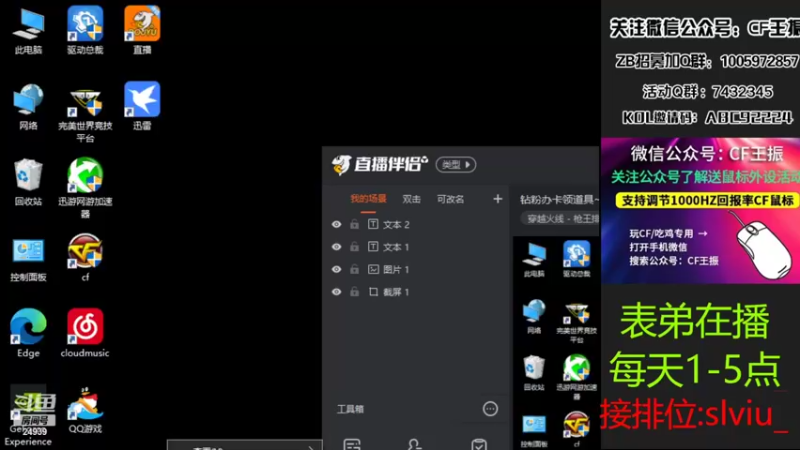The width and height of the screenshot is (800, 450).
Task: Open the cloudmusic desktop shortcut
Action: [x=85, y=333]
